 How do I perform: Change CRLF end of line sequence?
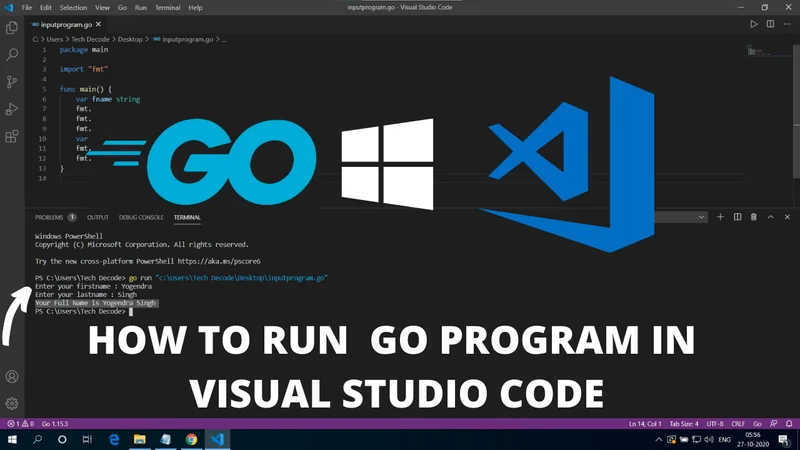pyautogui.click(x=738, y=423)
